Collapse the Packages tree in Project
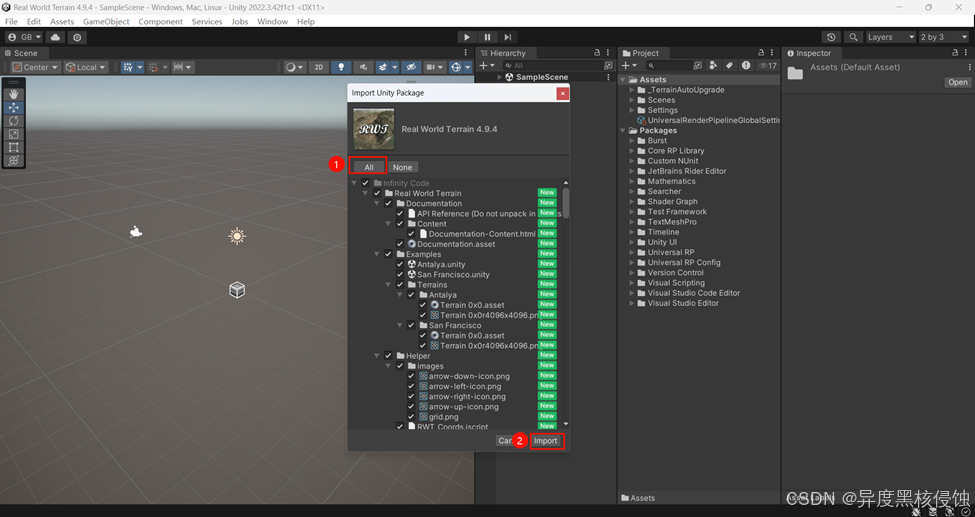The width and height of the screenshot is (975, 517). 622,131
